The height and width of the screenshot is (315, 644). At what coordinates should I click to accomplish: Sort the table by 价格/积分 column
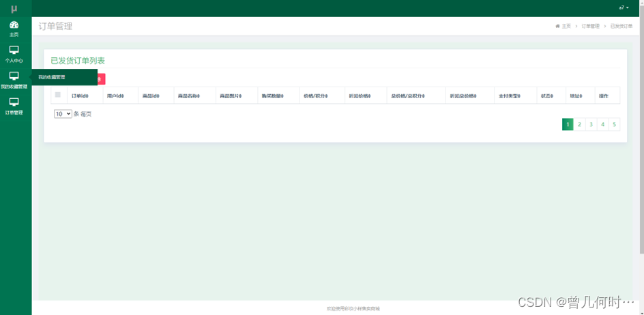(322, 95)
